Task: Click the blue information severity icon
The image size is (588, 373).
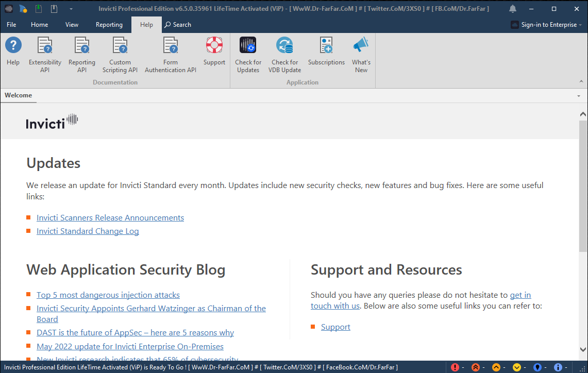Action: coord(558,367)
